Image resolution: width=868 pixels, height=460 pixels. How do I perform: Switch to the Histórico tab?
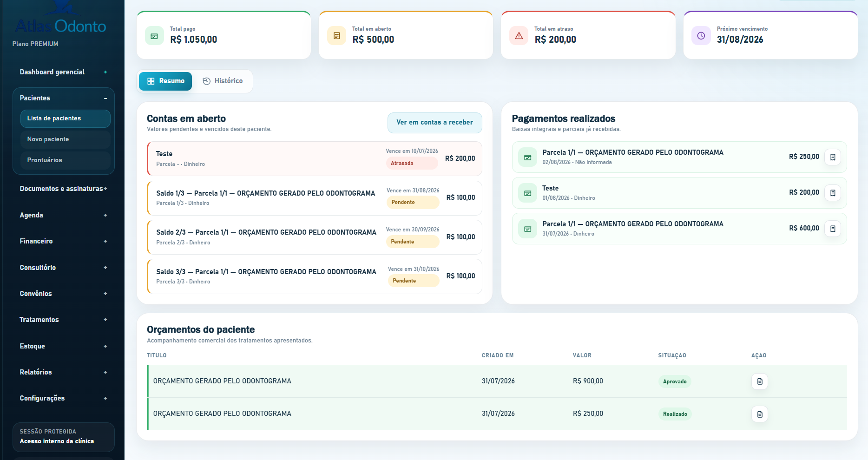[x=223, y=81]
